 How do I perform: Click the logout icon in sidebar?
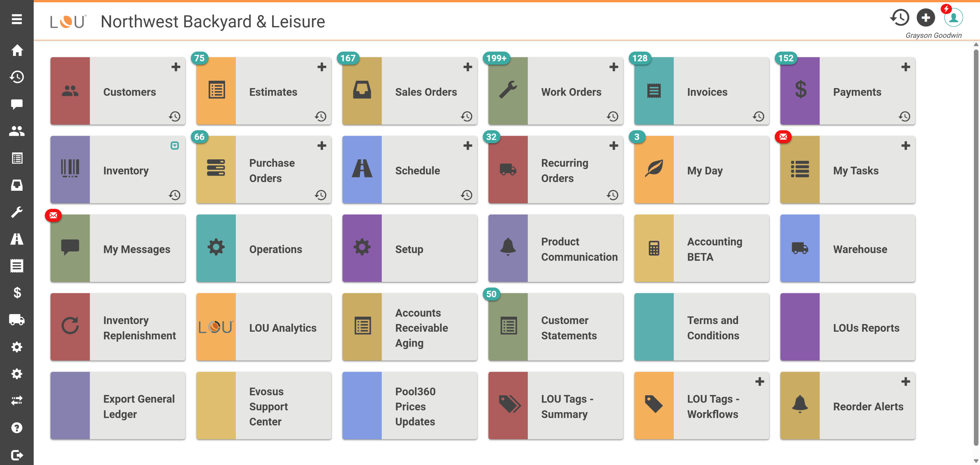(x=16, y=455)
